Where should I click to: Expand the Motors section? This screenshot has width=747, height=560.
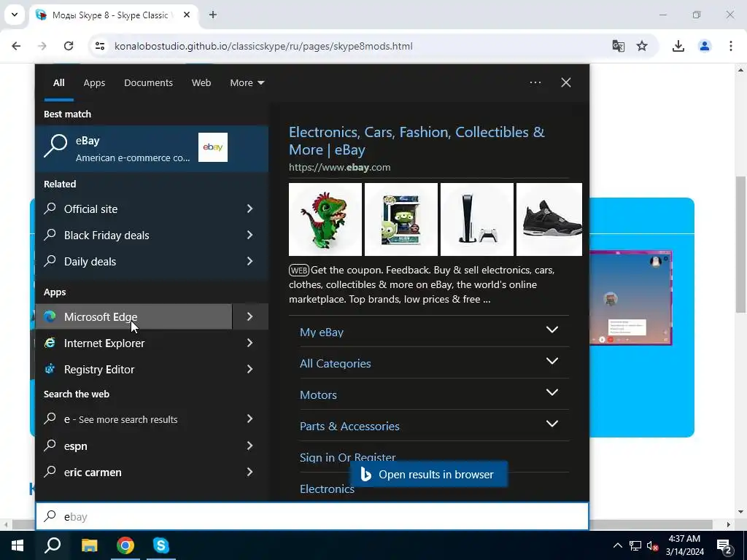pyautogui.click(x=552, y=392)
